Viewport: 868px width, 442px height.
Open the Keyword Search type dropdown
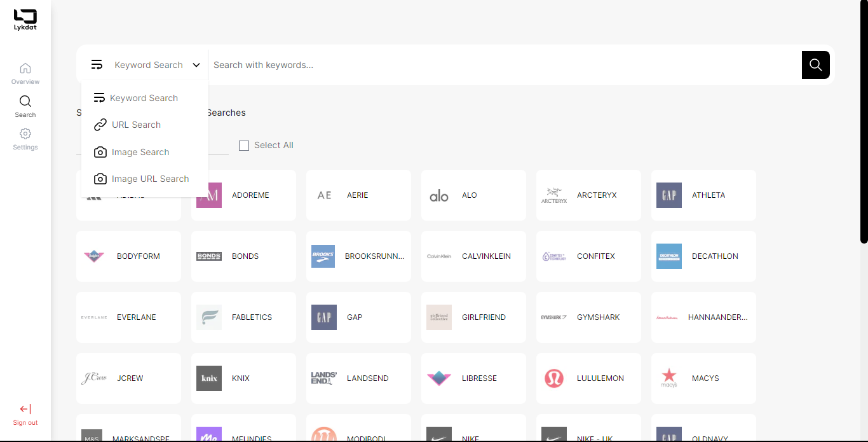(146, 65)
